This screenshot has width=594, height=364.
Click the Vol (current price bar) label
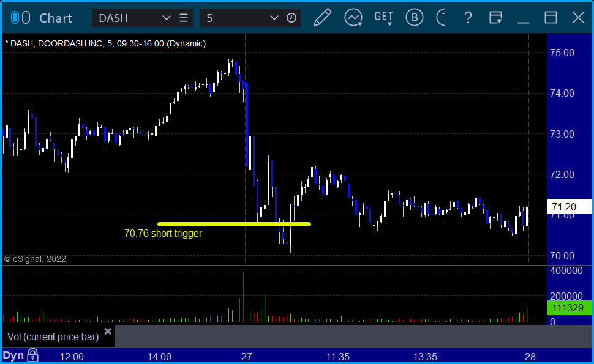point(53,336)
